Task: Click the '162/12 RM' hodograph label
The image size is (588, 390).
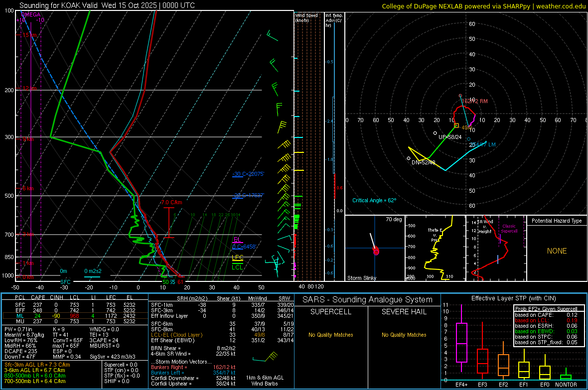Action: (x=475, y=101)
